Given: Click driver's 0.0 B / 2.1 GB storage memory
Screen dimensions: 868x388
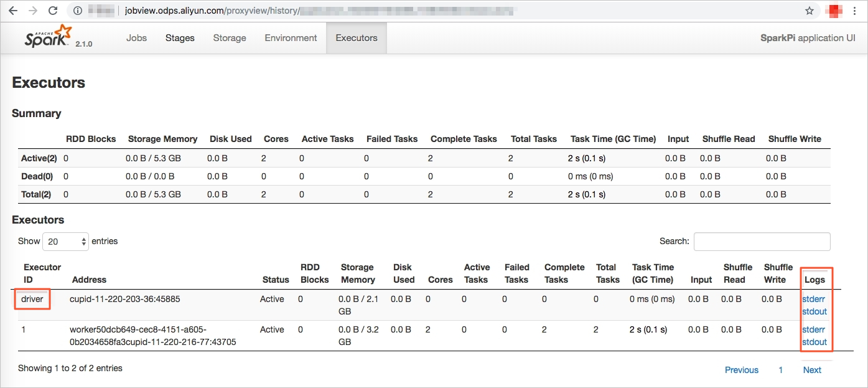Looking at the screenshot, I should (x=358, y=305).
